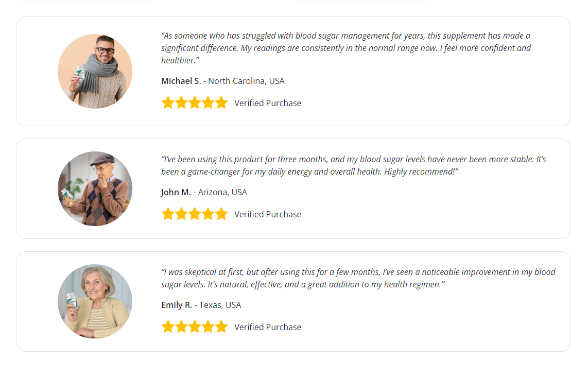The width and height of the screenshot is (588, 378).
Task: Click Michael S. profile photo
Action: [x=95, y=71]
